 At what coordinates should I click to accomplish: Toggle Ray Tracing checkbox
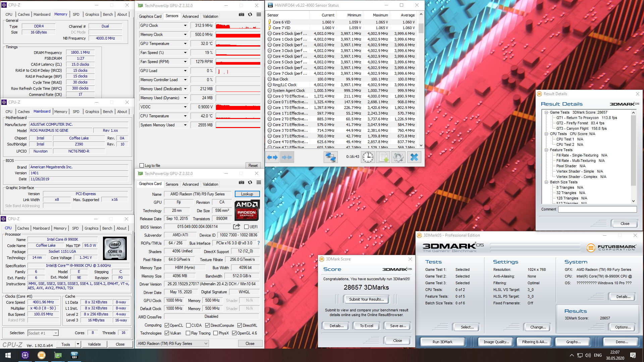tap(188, 333)
